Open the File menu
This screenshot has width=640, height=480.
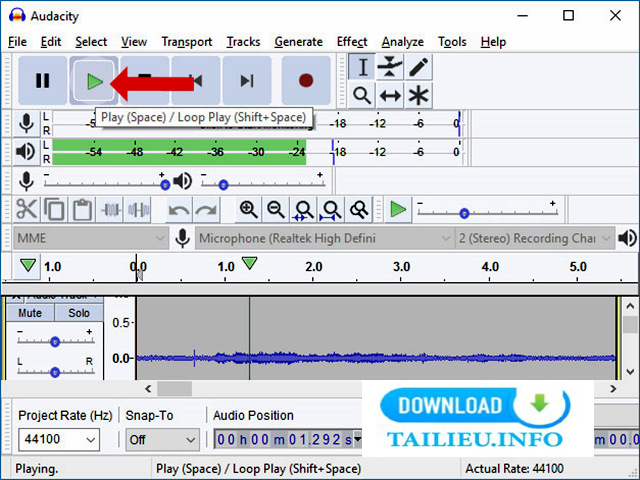[17, 42]
